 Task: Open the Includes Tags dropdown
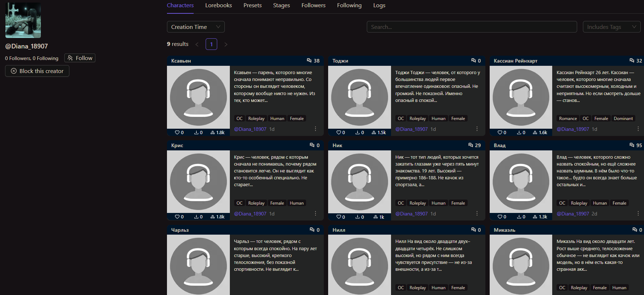pos(611,27)
